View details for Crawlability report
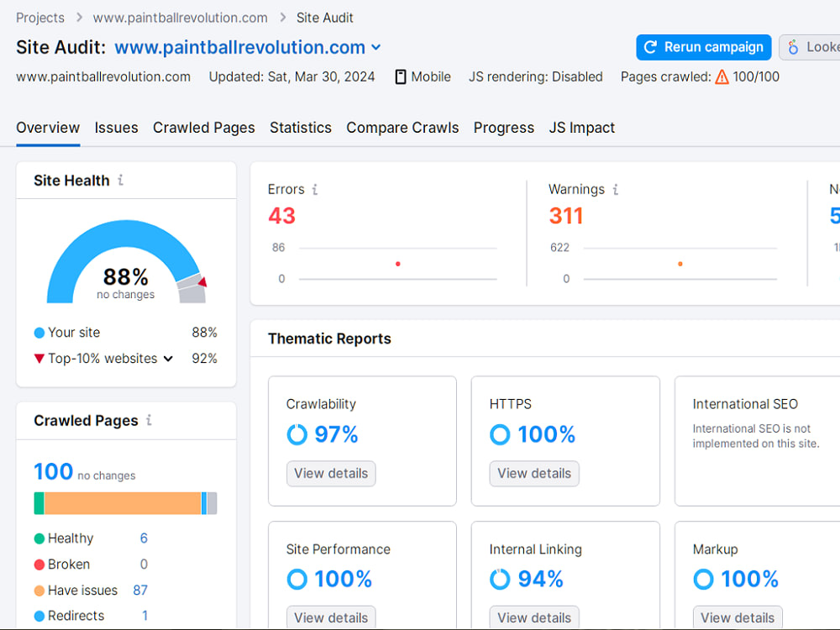The width and height of the screenshot is (840, 630). (331, 474)
